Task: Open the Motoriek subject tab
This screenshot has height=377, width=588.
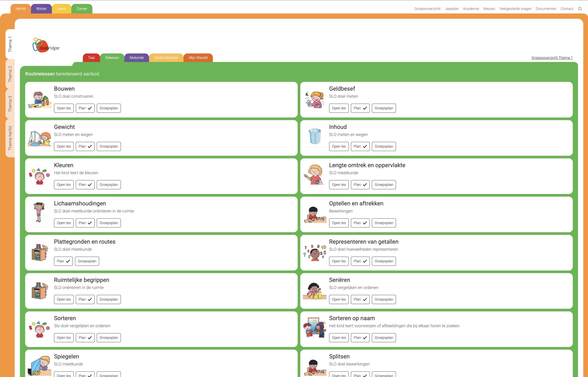Action: tap(137, 58)
